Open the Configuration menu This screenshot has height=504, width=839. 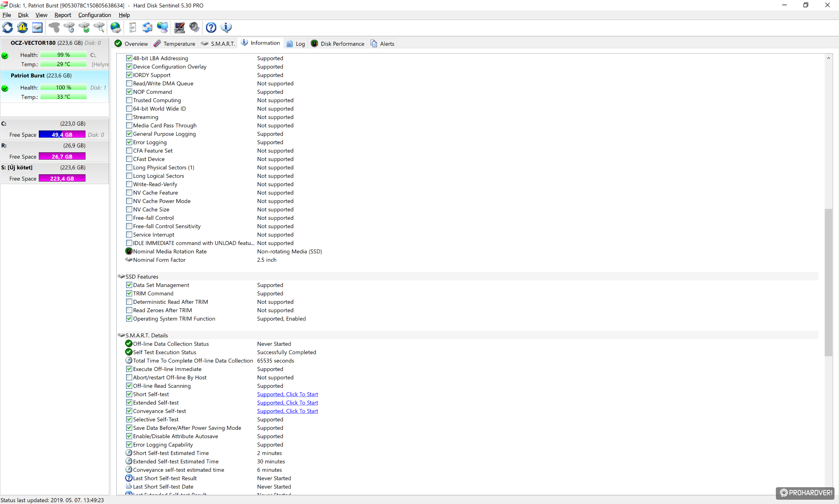click(x=95, y=15)
